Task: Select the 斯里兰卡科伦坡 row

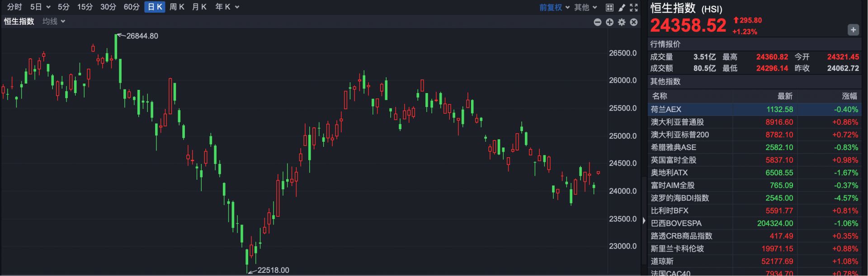Action: 755,248
